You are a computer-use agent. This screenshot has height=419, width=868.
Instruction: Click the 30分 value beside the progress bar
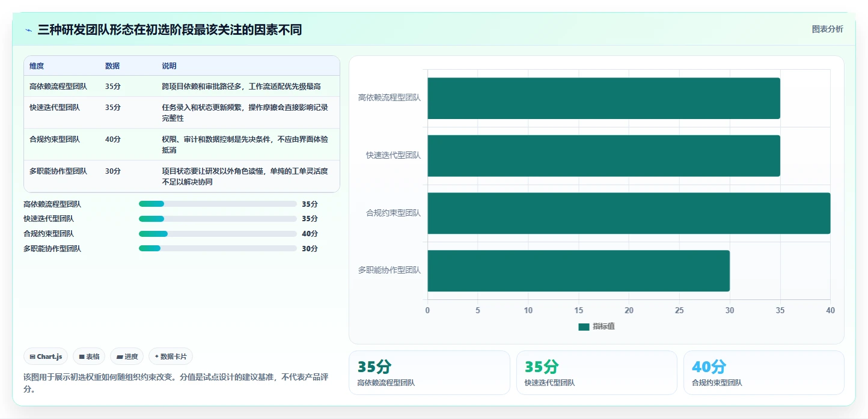pos(310,249)
